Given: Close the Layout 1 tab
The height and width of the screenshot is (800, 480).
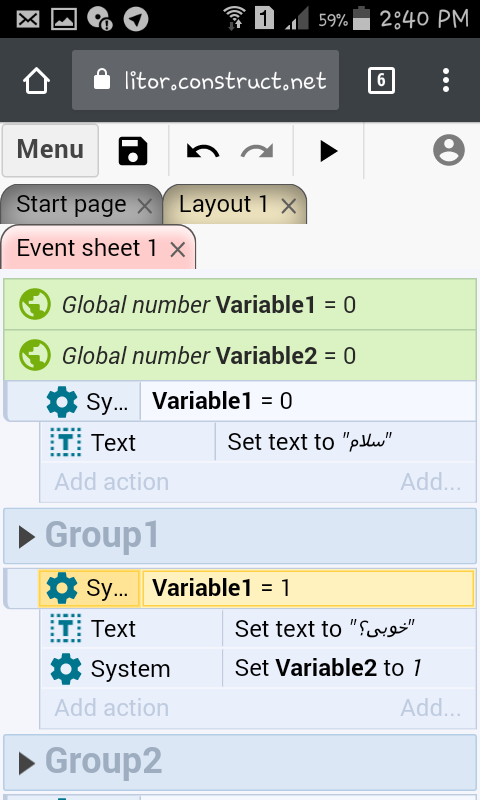Looking at the screenshot, I should coord(289,206).
